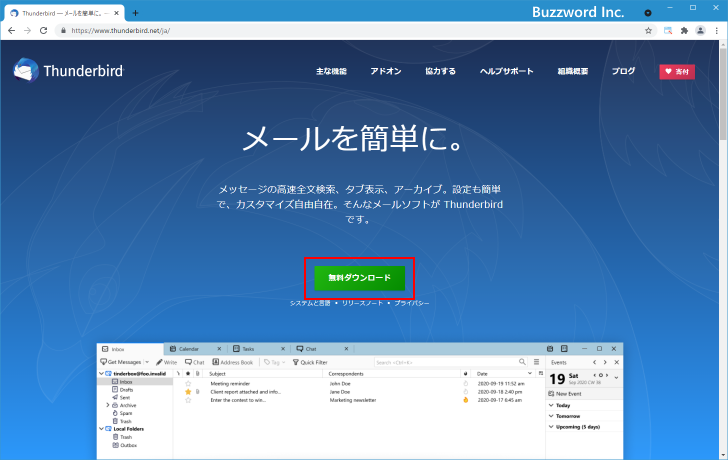Open Chrome's three-dot menu
The width and height of the screenshot is (728, 460).
point(717,31)
